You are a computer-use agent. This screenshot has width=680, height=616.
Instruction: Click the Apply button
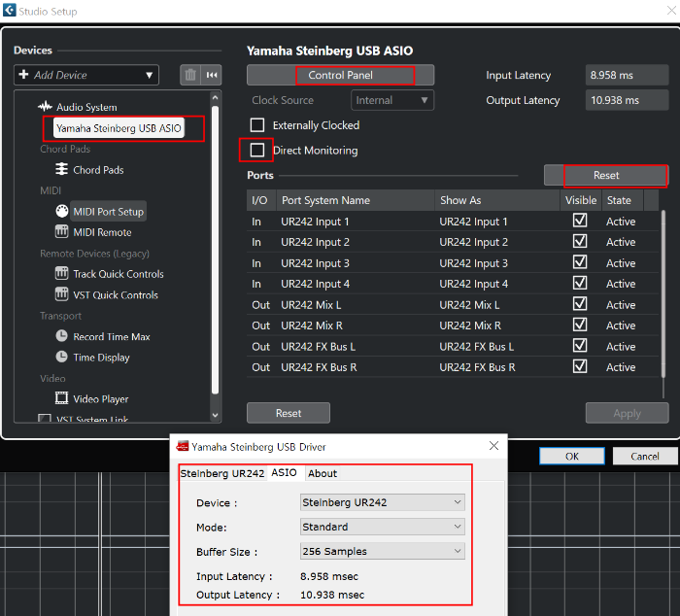click(628, 413)
